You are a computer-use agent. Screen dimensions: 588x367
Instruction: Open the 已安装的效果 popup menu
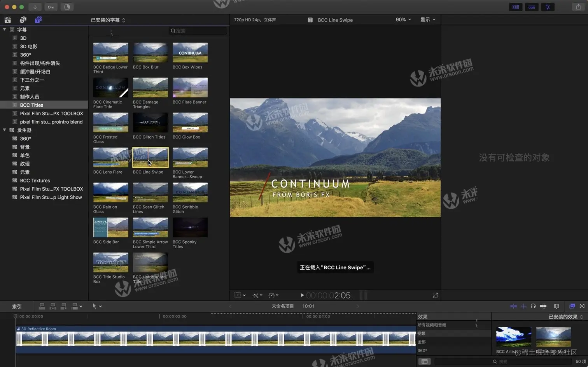(x=566, y=317)
